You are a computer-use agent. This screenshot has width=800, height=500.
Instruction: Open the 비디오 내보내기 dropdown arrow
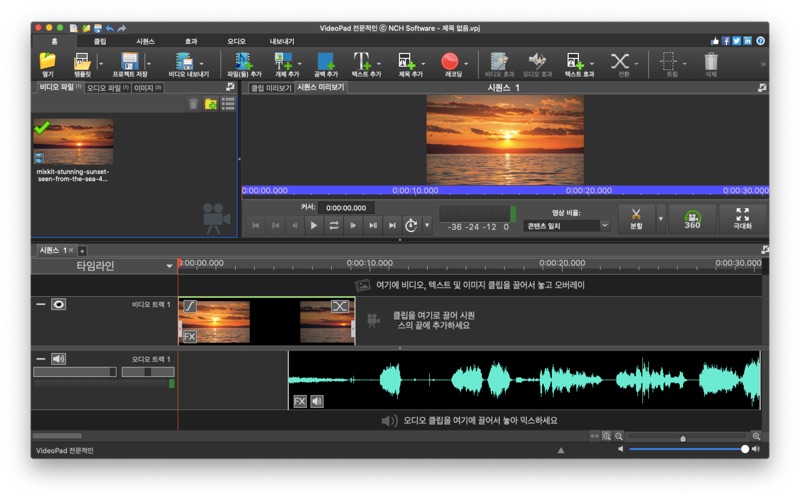click(x=202, y=64)
